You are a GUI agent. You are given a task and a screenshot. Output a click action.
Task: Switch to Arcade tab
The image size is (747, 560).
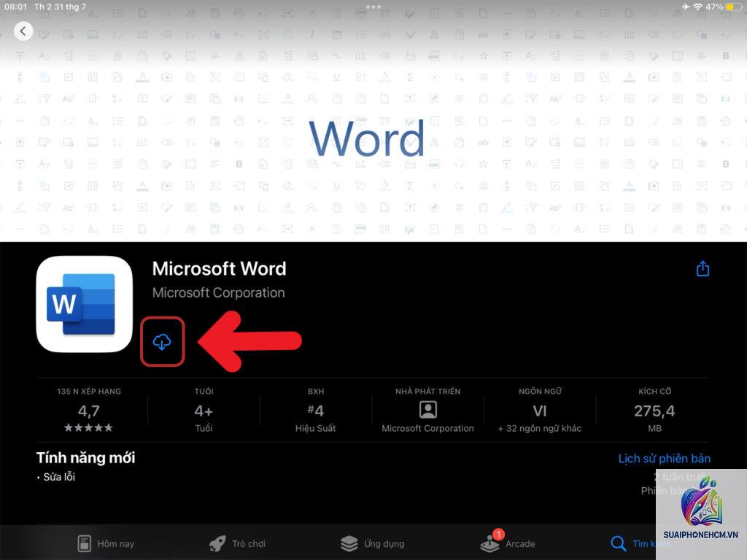[508, 542]
